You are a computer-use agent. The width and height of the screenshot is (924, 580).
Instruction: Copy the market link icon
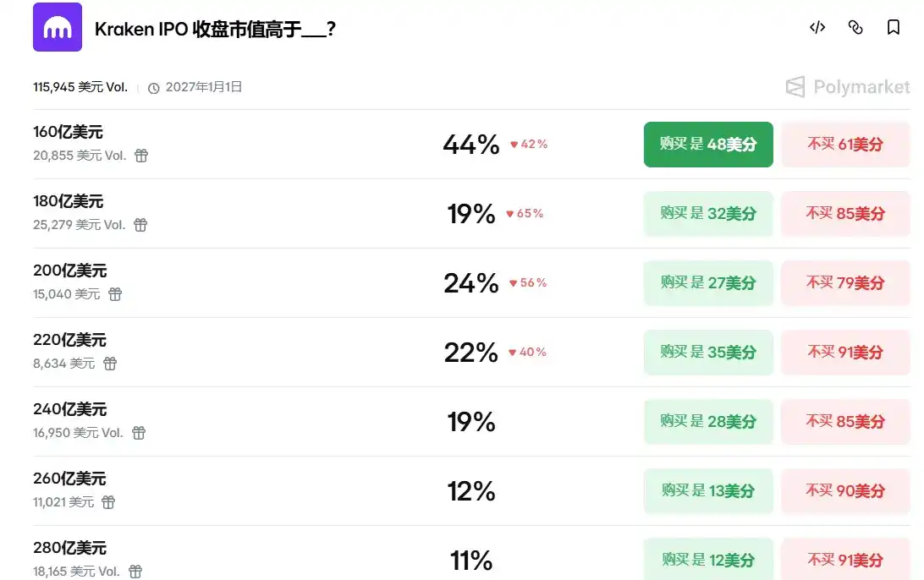tap(855, 27)
